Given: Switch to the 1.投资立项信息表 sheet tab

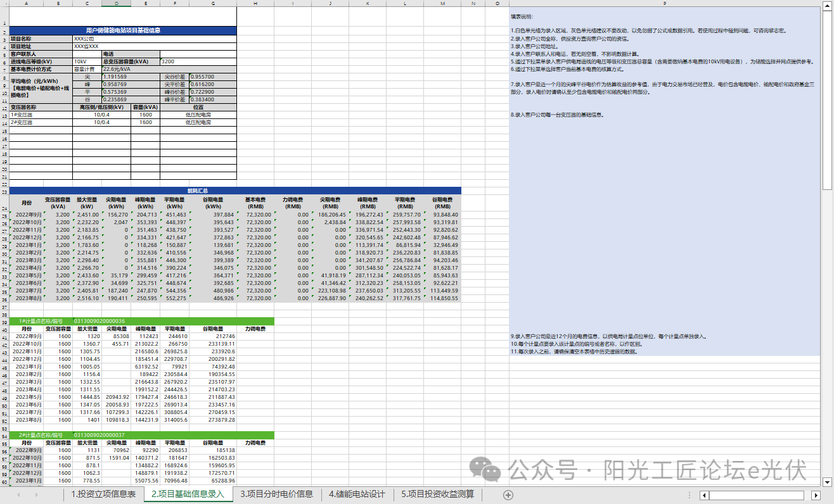Looking at the screenshot, I should coord(103,495).
